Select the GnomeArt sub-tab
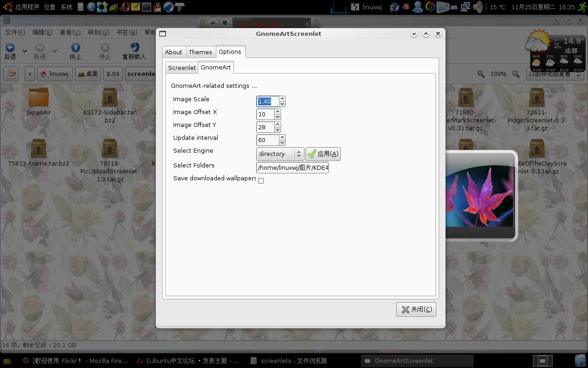The height and width of the screenshot is (368, 588). pyautogui.click(x=216, y=67)
